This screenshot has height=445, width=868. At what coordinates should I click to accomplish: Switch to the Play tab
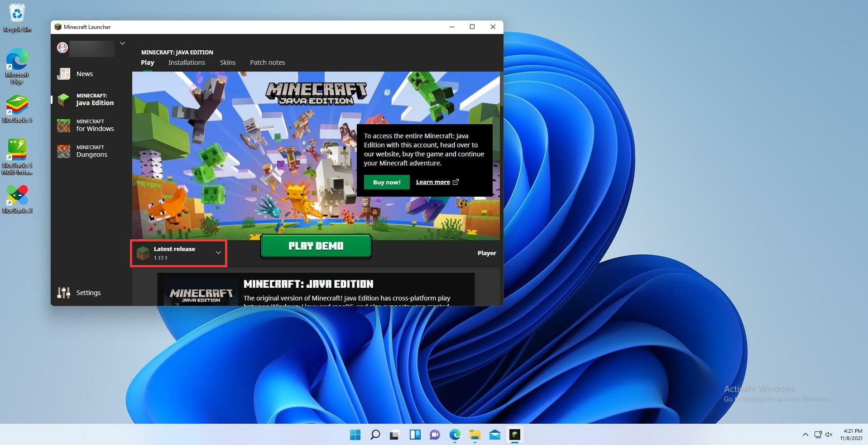[147, 63]
